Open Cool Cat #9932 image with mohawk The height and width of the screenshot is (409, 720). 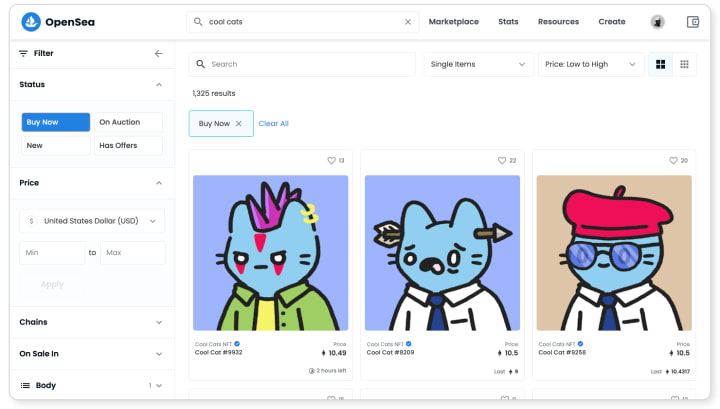pos(270,253)
